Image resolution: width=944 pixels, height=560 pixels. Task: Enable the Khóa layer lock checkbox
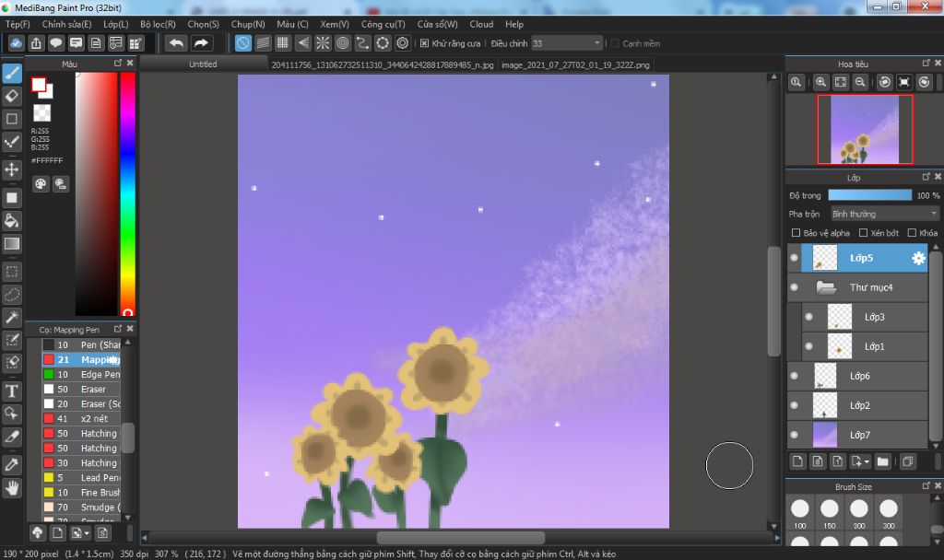[912, 233]
